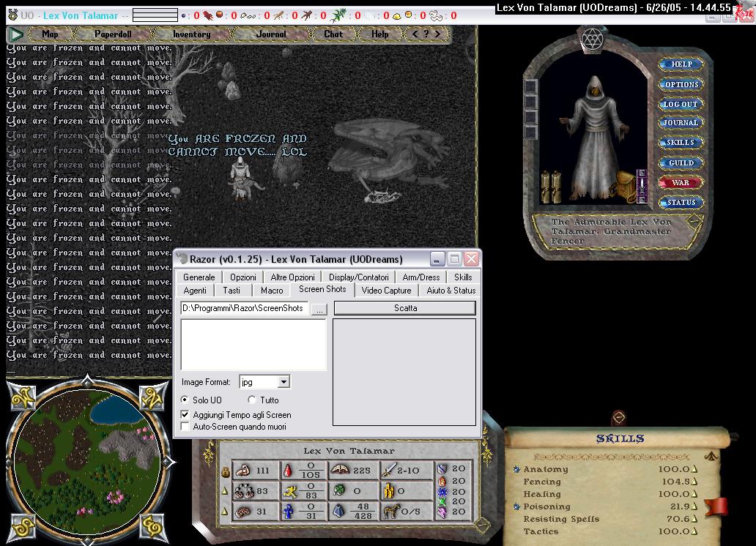Click the dexterity juggling icon in status
756x546 pixels.
tap(244, 491)
